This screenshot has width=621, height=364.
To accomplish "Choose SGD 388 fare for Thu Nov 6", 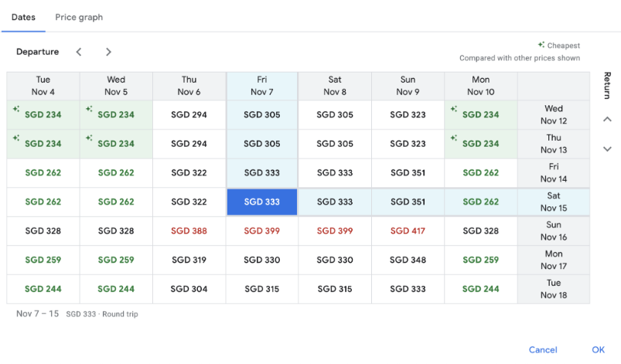I will click(189, 231).
